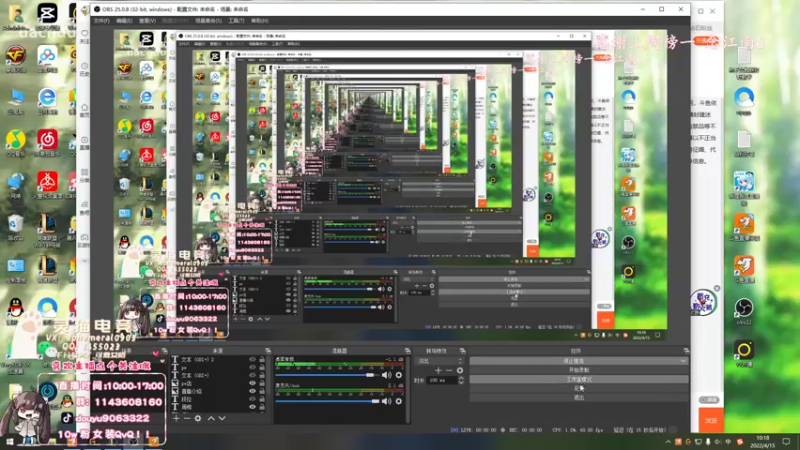Toggle visibility of 直播介绍 source
Viewport: 800px width, 450px height.
click(252, 391)
